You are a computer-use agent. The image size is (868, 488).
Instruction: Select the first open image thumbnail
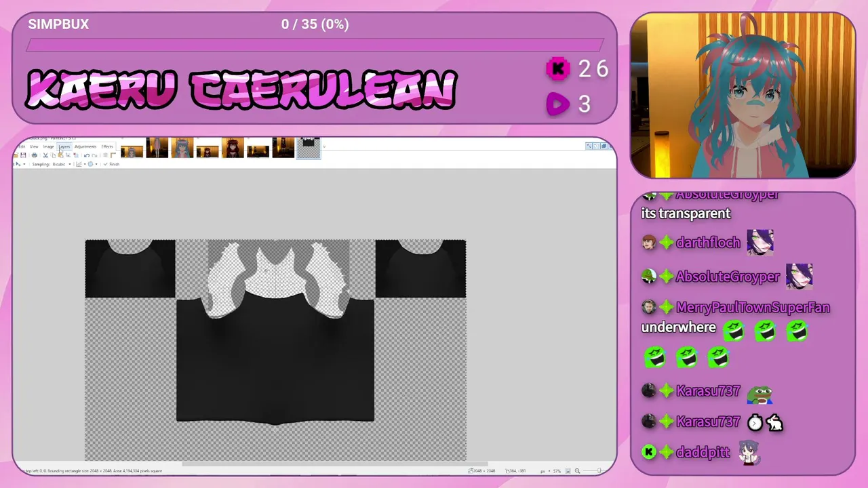click(x=132, y=151)
